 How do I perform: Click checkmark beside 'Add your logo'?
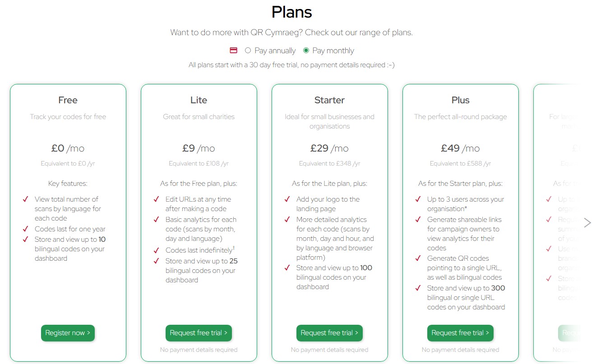tap(287, 199)
